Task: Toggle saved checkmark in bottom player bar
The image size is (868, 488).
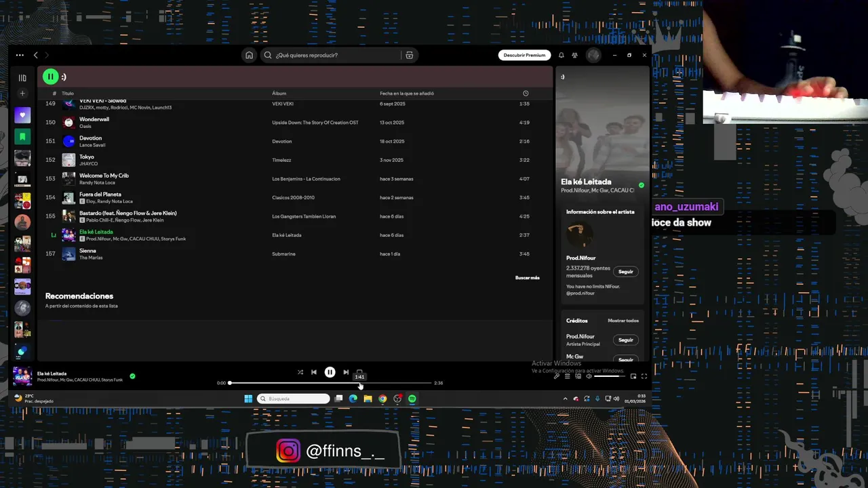Action: click(132, 376)
